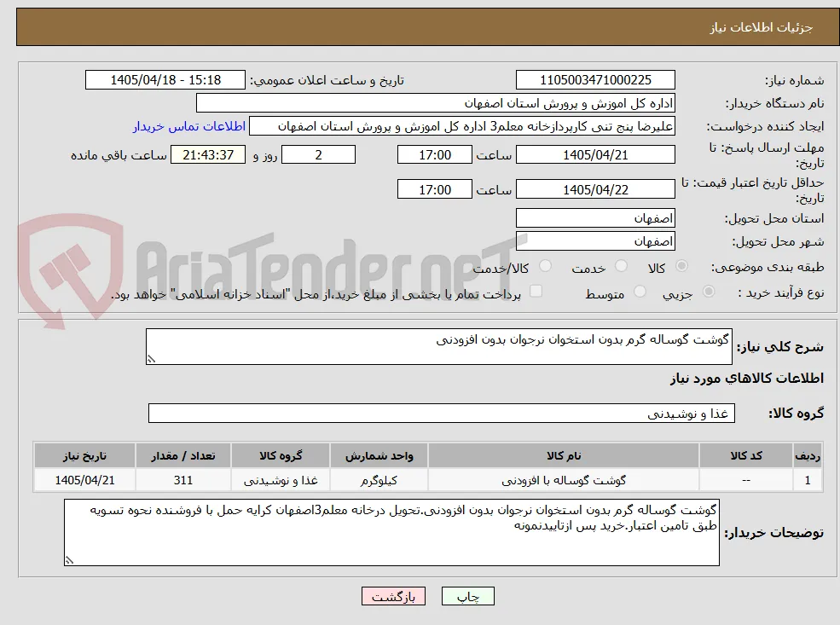Toggle the Islamic treasury payment checkbox
The width and height of the screenshot is (840, 625).
click(536, 292)
